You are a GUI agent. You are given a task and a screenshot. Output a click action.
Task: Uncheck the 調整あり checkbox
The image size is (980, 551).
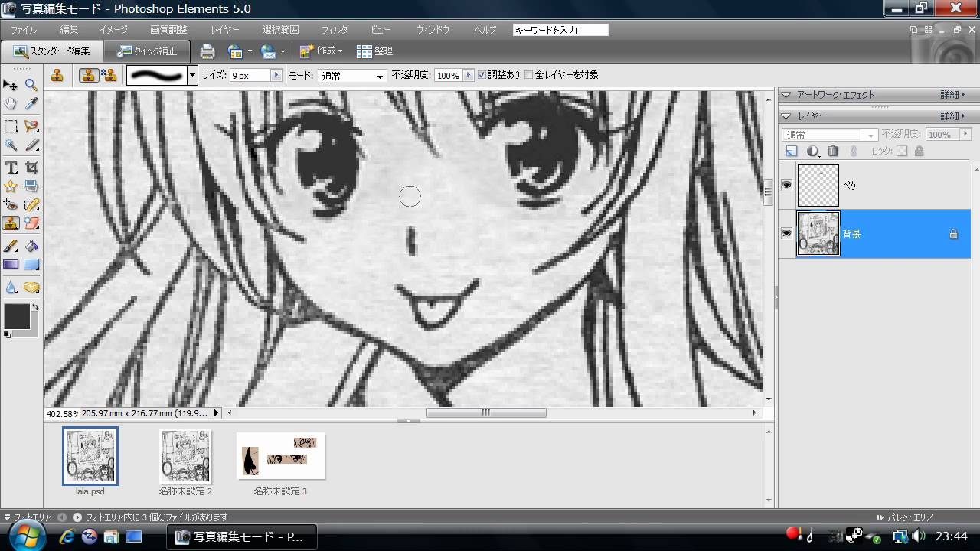(482, 75)
